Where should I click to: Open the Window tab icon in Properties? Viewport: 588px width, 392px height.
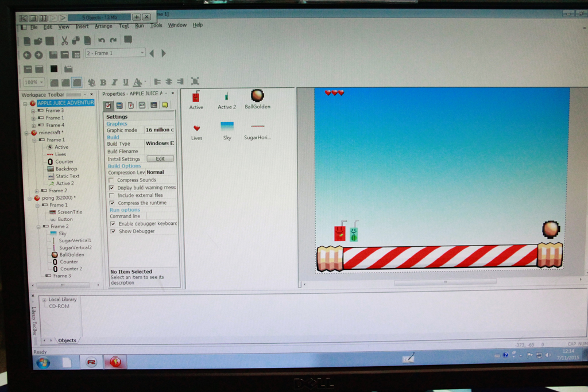tap(119, 106)
